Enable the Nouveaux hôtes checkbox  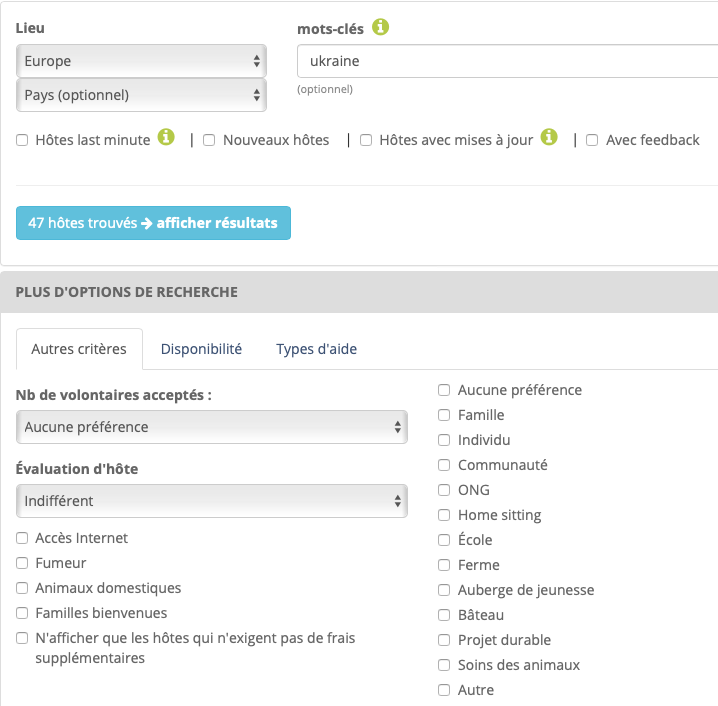point(210,141)
